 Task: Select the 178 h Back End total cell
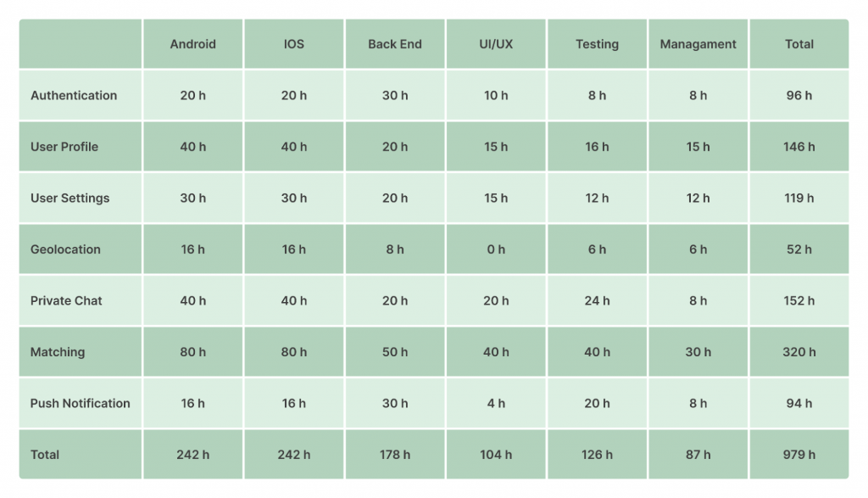click(395, 455)
